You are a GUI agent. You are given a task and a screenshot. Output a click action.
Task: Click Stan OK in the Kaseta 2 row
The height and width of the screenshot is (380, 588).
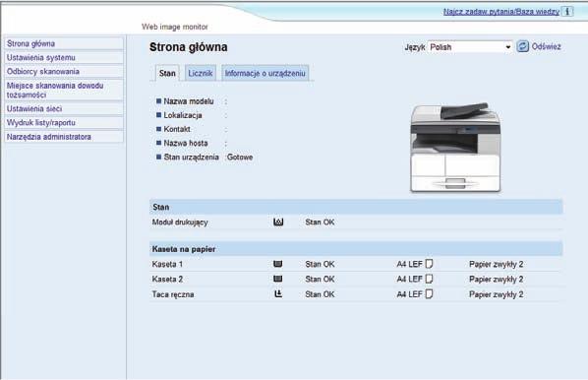[320, 279]
